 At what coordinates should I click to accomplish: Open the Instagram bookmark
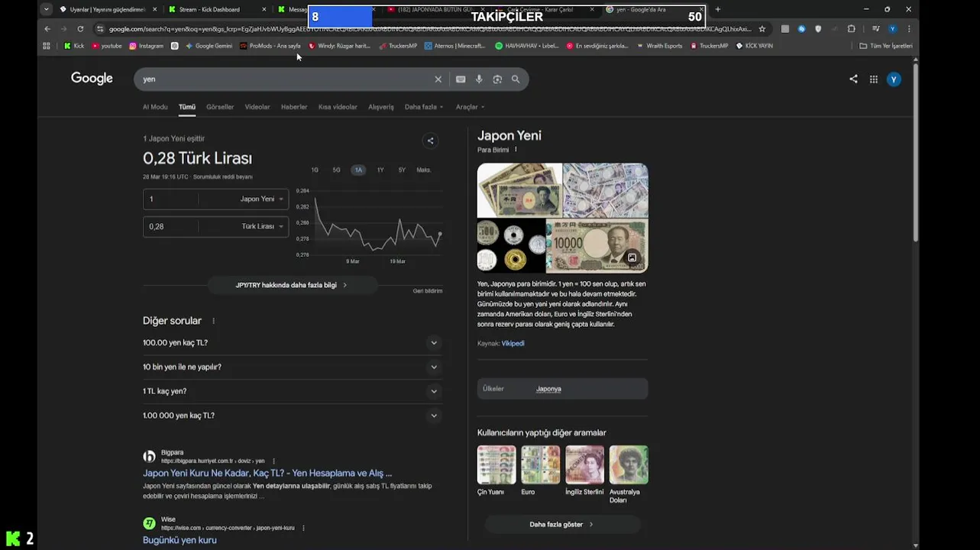(146, 46)
